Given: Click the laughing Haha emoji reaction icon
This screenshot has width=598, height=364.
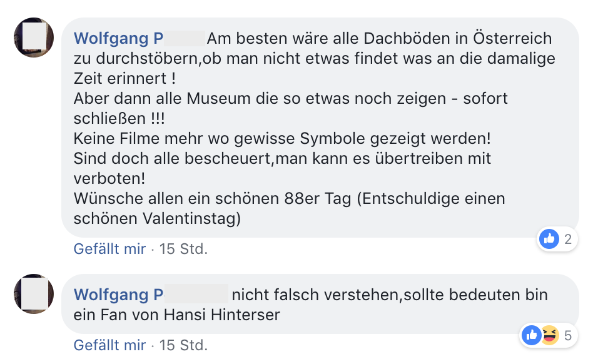Looking at the screenshot, I should coord(549,335).
